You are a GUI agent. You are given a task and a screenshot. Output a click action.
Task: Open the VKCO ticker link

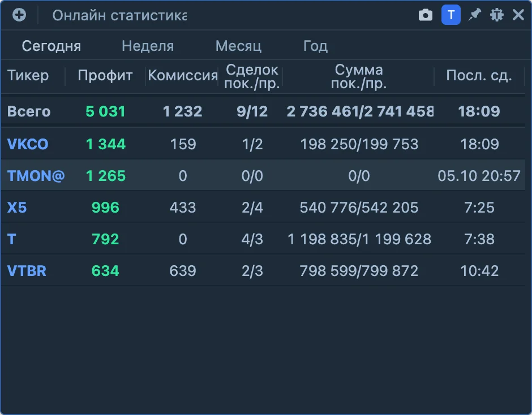pos(28,144)
